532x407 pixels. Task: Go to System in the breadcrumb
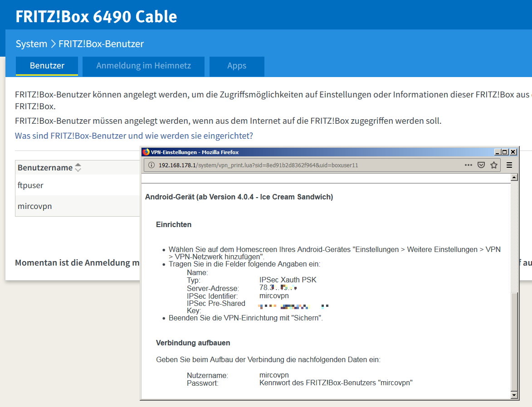tap(31, 44)
